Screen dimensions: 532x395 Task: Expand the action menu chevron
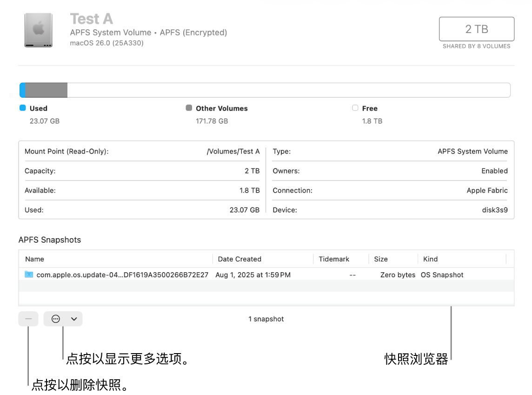pyautogui.click(x=73, y=319)
